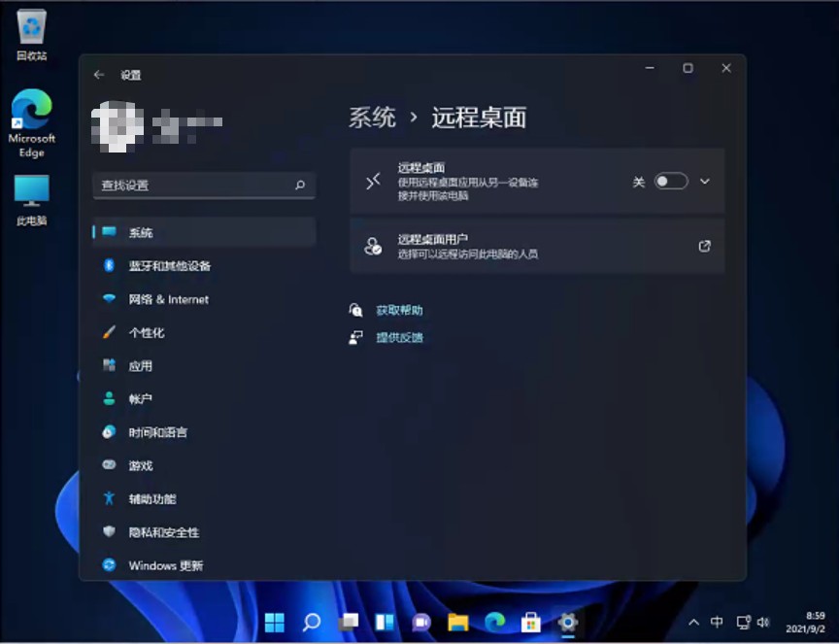Viewport: 839px width, 644px height.
Task: Click the Settings gear on taskbar
Action: [x=568, y=622]
